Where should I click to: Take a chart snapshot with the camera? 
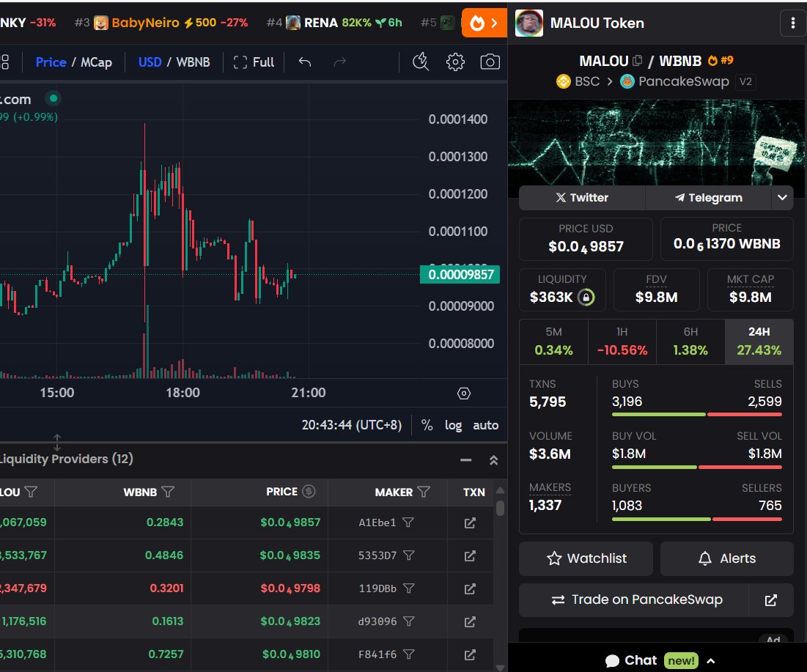click(490, 62)
